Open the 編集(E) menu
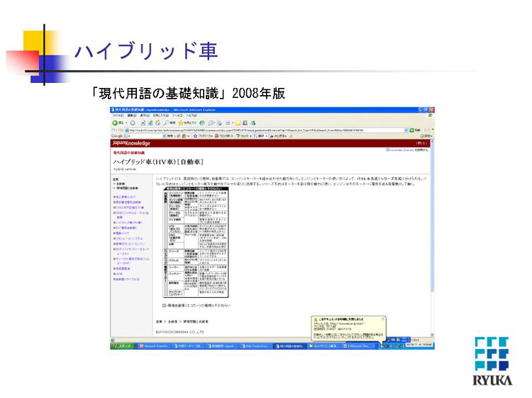Image resolution: width=532 pixels, height=398 pixels. coord(133,116)
